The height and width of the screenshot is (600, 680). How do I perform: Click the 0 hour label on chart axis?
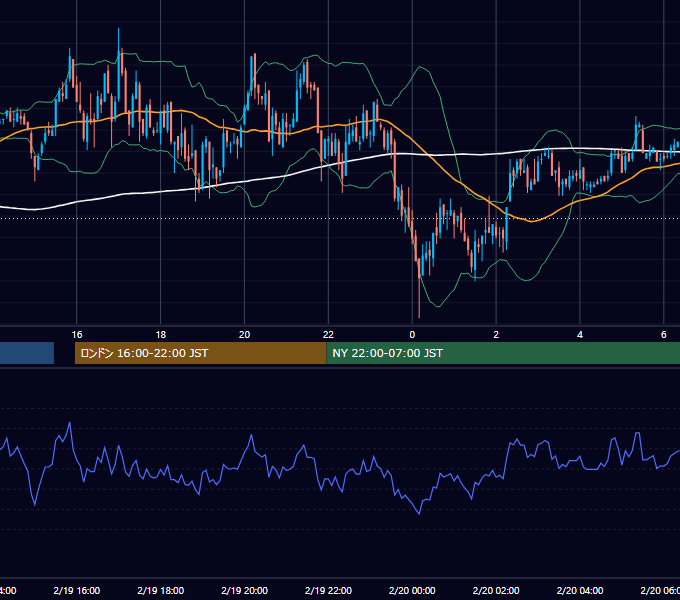coord(412,335)
